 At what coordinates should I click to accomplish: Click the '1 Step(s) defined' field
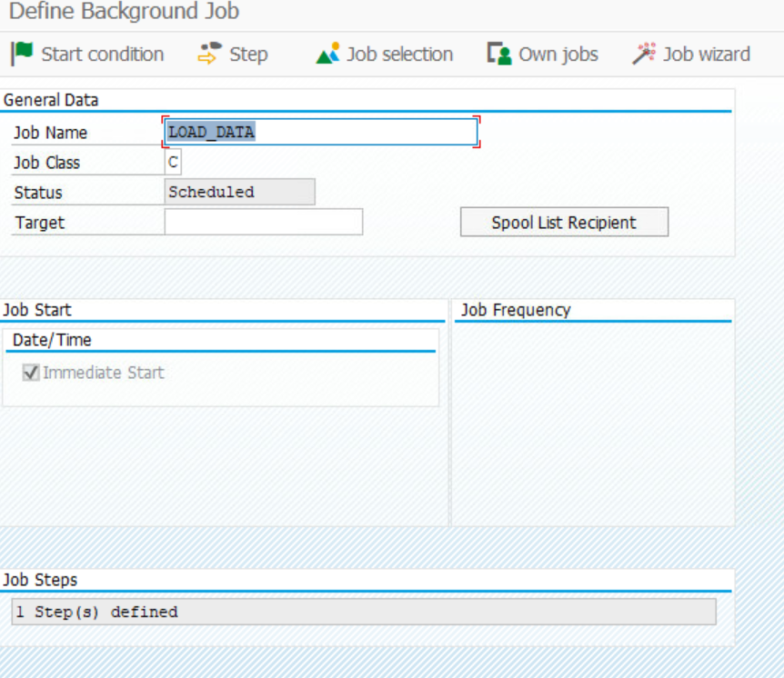[x=364, y=612]
